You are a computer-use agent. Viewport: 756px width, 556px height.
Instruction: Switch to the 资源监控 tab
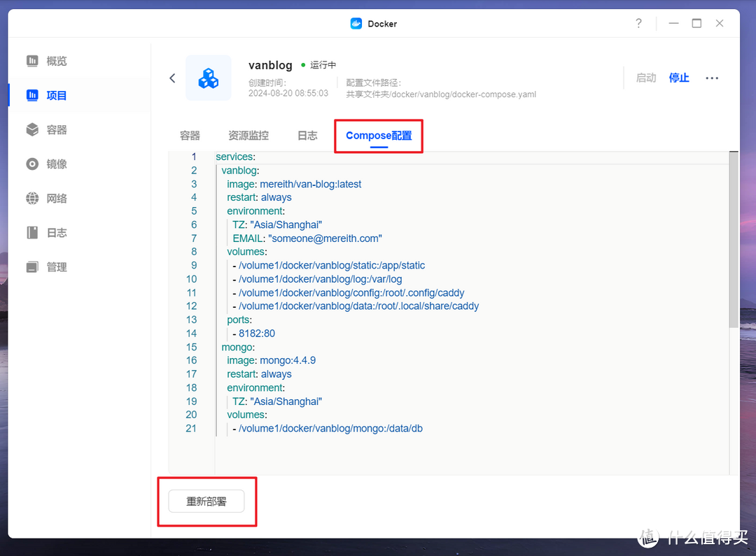(248, 136)
